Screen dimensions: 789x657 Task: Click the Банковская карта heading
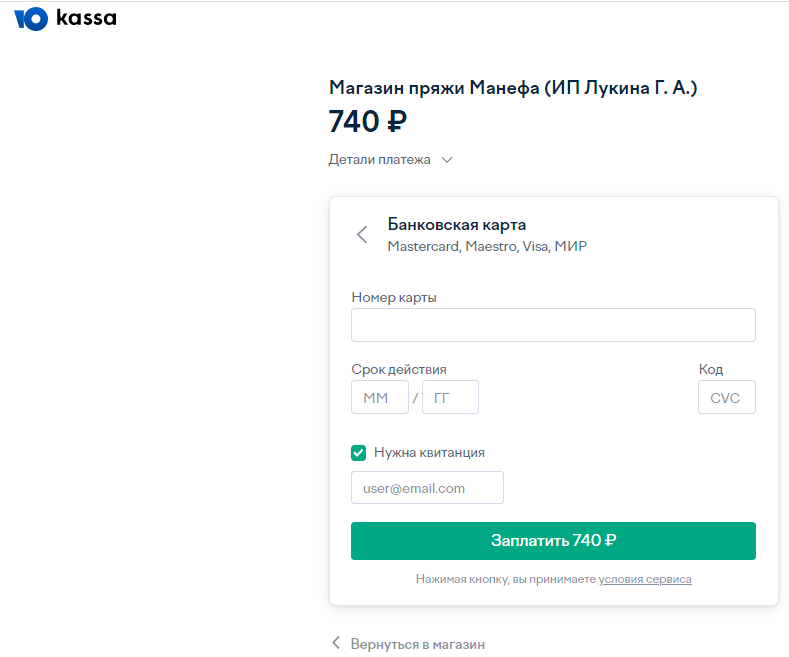point(457,224)
